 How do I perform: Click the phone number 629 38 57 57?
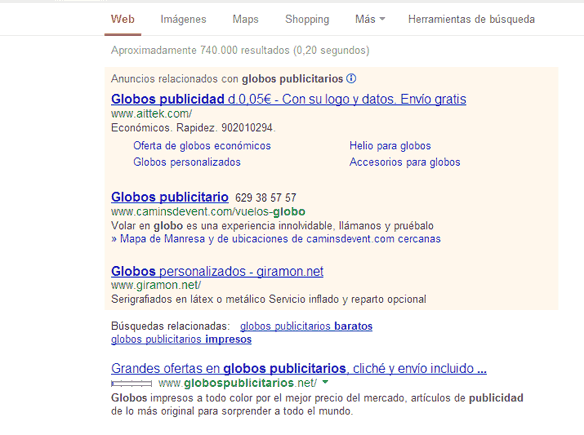pos(266,198)
